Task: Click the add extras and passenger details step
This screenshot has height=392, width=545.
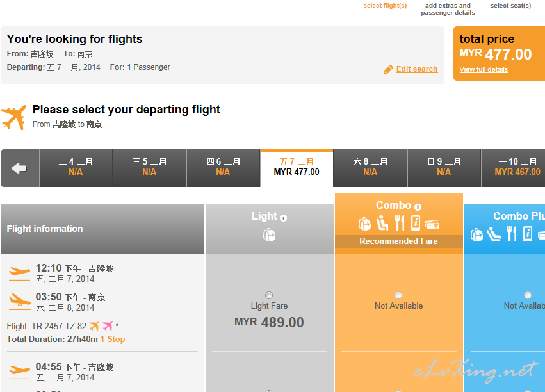Action: pyautogui.click(x=448, y=9)
